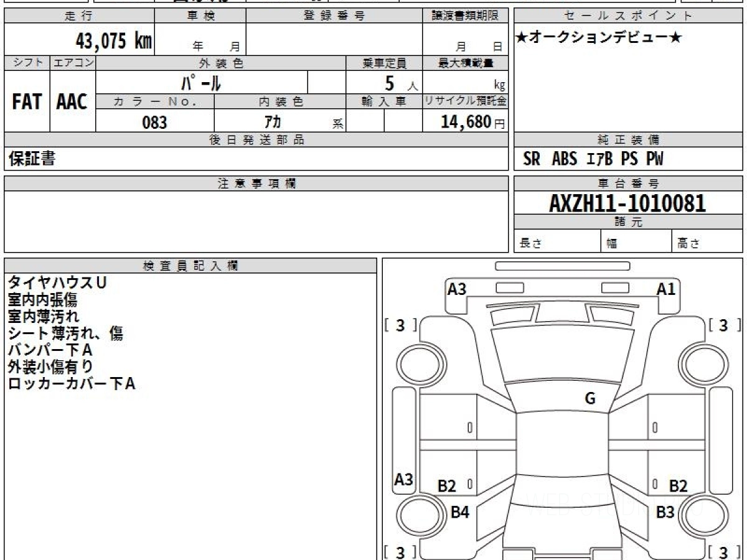This screenshot has width=747, height=560.
Task: Select the inspector note 室内内張傷
Action: pos(42,300)
